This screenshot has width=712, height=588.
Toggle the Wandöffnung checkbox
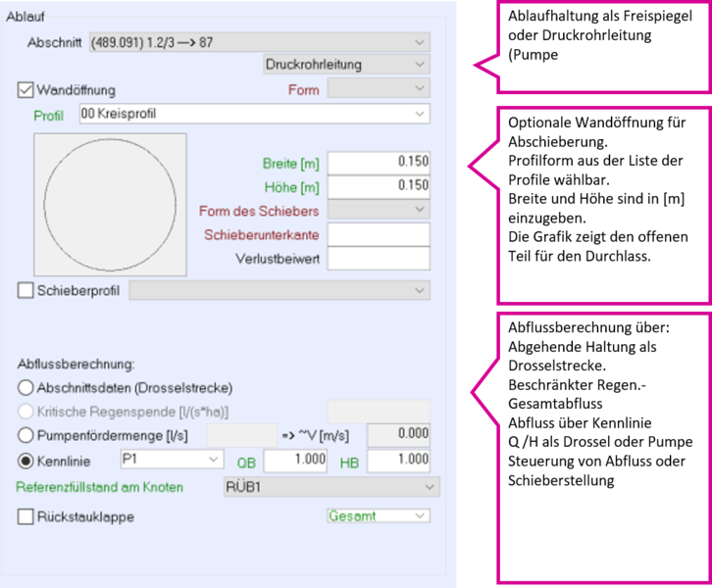pyautogui.click(x=26, y=90)
